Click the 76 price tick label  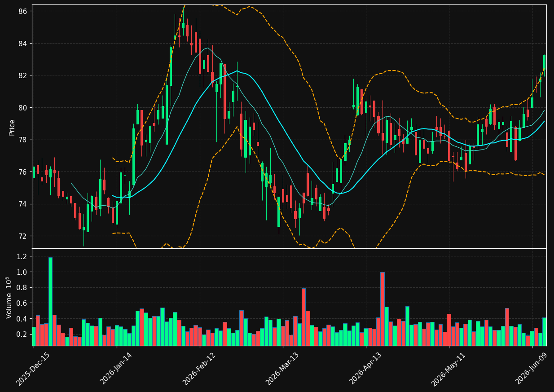pyautogui.click(x=23, y=172)
